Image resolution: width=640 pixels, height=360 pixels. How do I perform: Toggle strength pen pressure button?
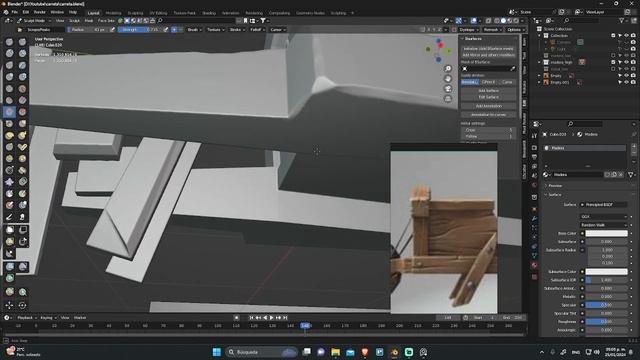(x=166, y=29)
